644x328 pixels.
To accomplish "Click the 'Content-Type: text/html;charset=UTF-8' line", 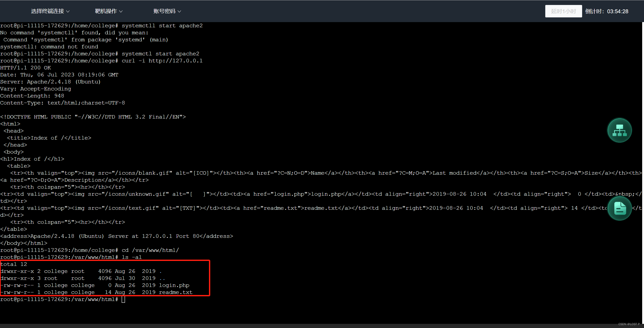I will (62, 103).
